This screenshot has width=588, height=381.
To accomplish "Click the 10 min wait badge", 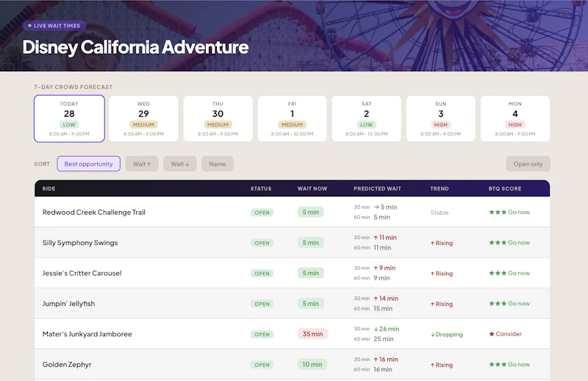I will [x=312, y=364].
